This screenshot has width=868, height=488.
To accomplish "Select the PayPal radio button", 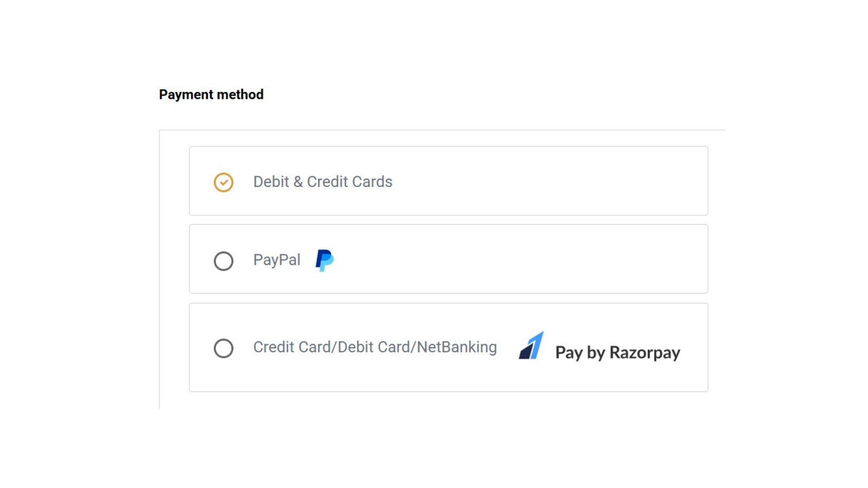I will click(x=224, y=261).
